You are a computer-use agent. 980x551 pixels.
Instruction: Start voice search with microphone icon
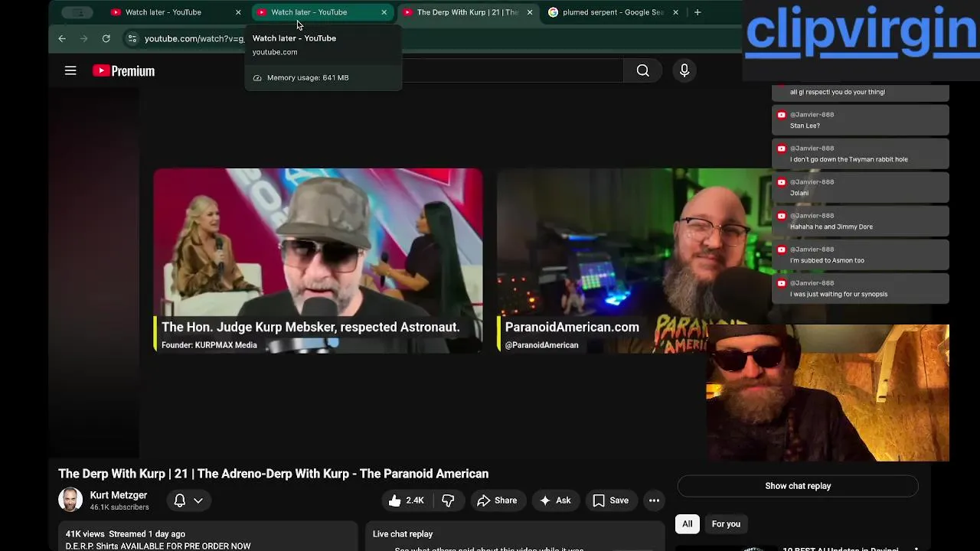684,70
